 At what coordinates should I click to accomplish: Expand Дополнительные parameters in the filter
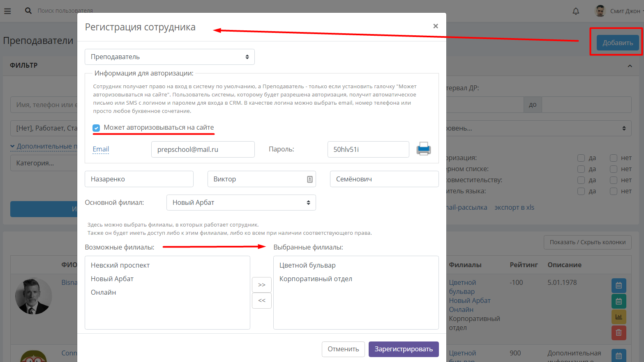click(44, 147)
